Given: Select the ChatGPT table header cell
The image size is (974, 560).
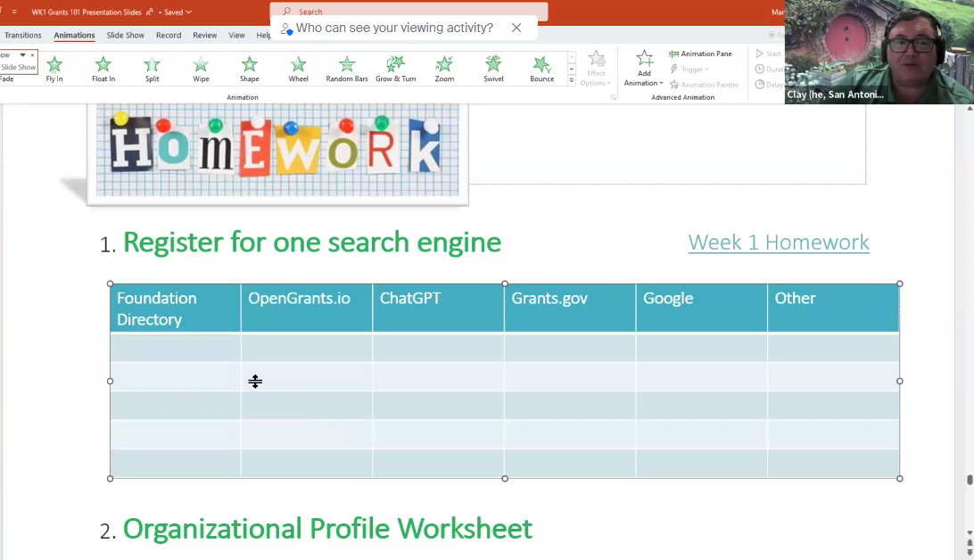Looking at the screenshot, I should tap(439, 309).
